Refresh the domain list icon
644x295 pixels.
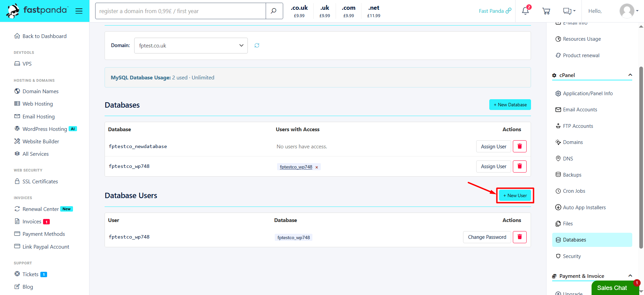(x=257, y=45)
